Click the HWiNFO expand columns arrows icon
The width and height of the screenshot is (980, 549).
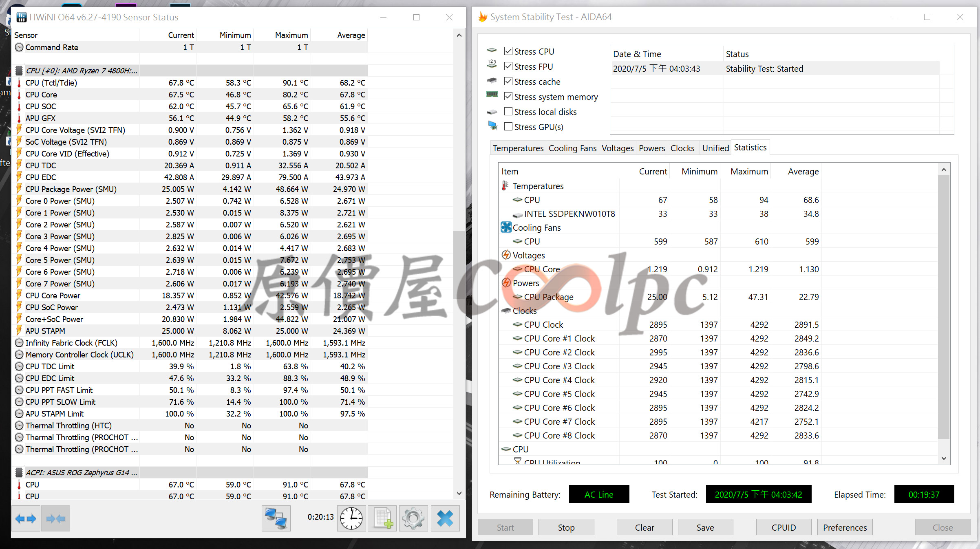click(26, 518)
